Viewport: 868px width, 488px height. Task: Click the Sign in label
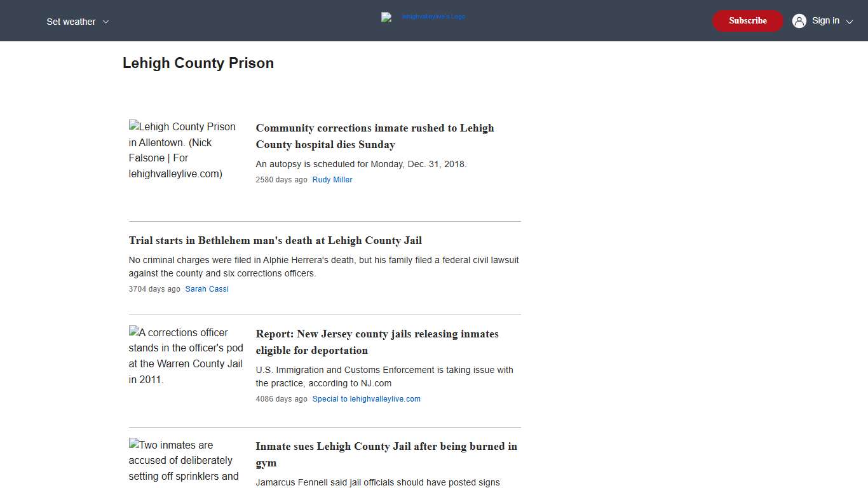click(825, 20)
